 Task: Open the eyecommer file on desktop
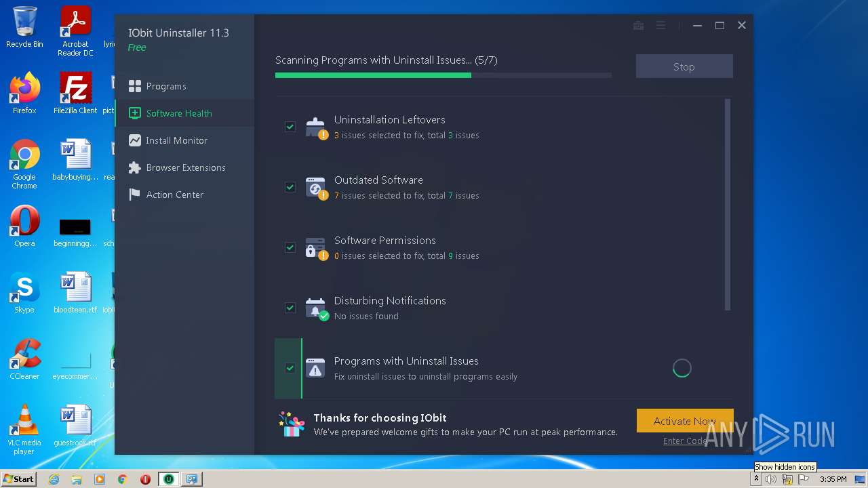pyautogui.click(x=75, y=366)
